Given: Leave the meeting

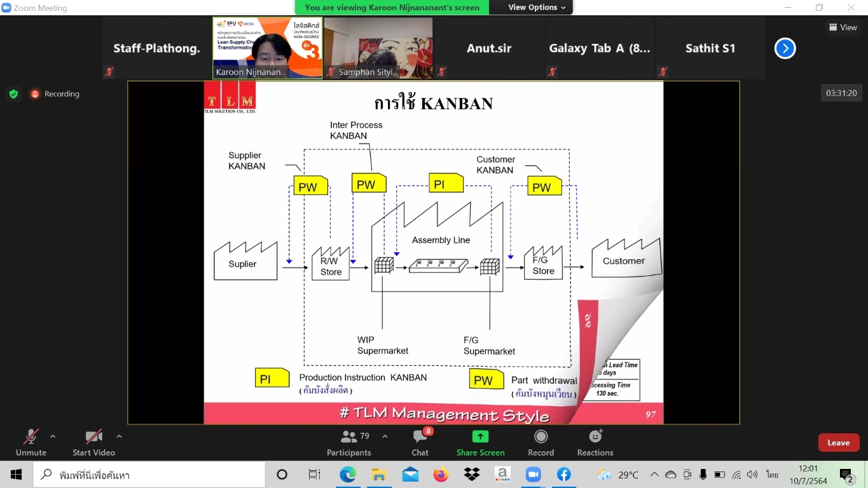Looking at the screenshot, I should 838,443.
